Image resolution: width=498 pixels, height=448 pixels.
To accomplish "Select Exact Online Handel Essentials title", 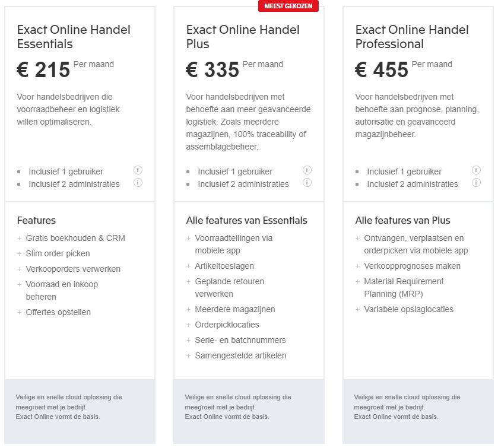I will click(74, 37).
